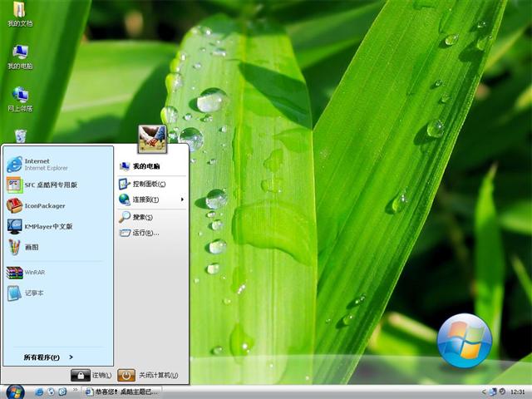532x399 pixels.
Task: Click the 注销(L) log off button
Action: 91,375
